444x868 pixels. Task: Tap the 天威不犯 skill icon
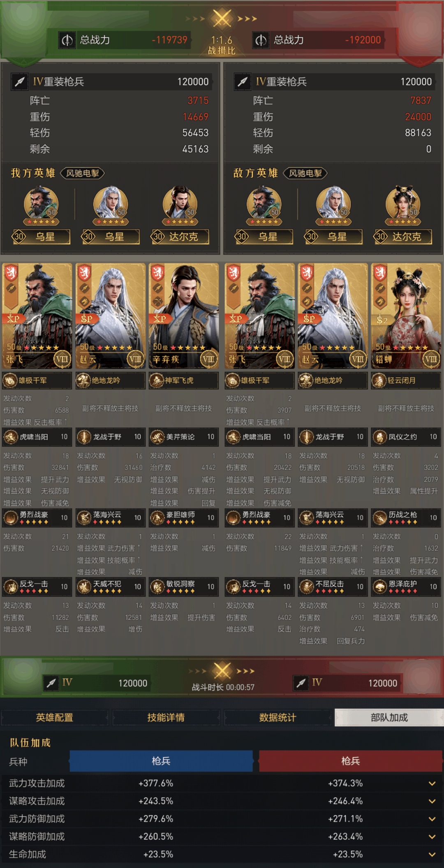(x=84, y=587)
